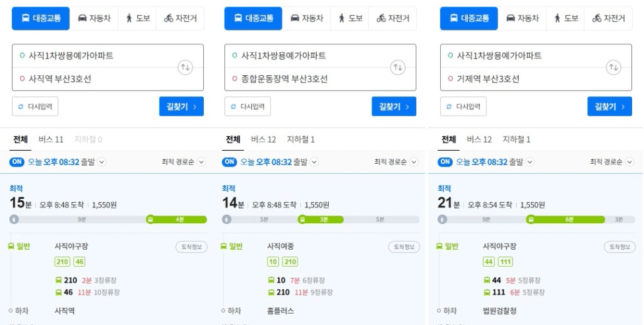Click 다시입력 reset icon in left panel

[21, 107]
